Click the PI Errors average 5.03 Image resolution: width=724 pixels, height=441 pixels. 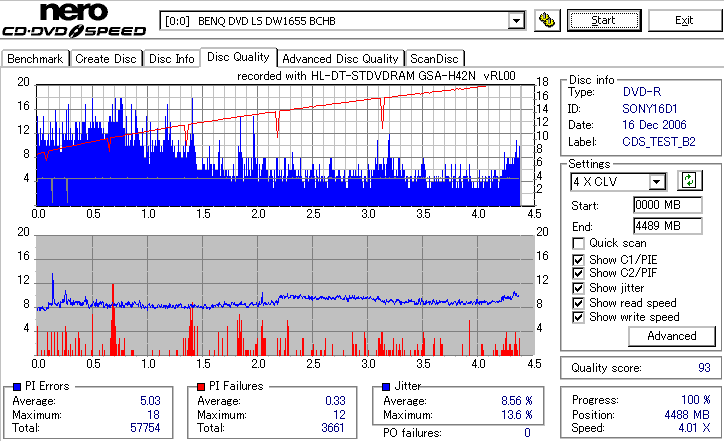click(x=150, y=401)
